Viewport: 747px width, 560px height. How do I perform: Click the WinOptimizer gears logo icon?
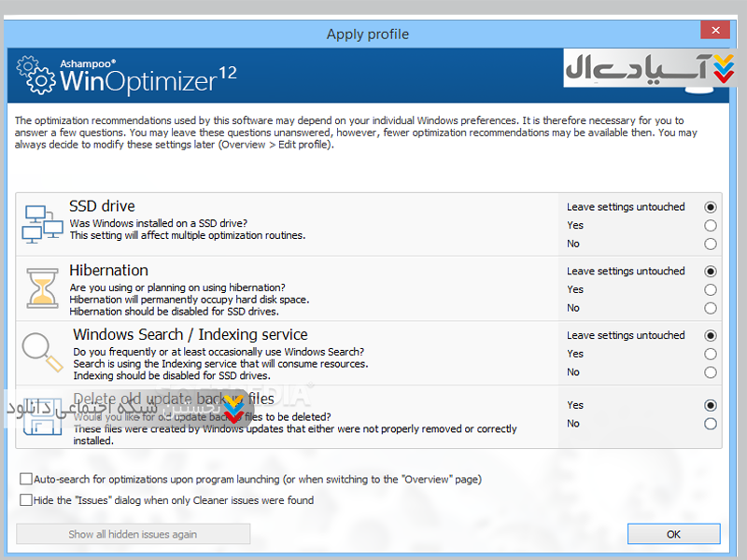tap(37, 77)
